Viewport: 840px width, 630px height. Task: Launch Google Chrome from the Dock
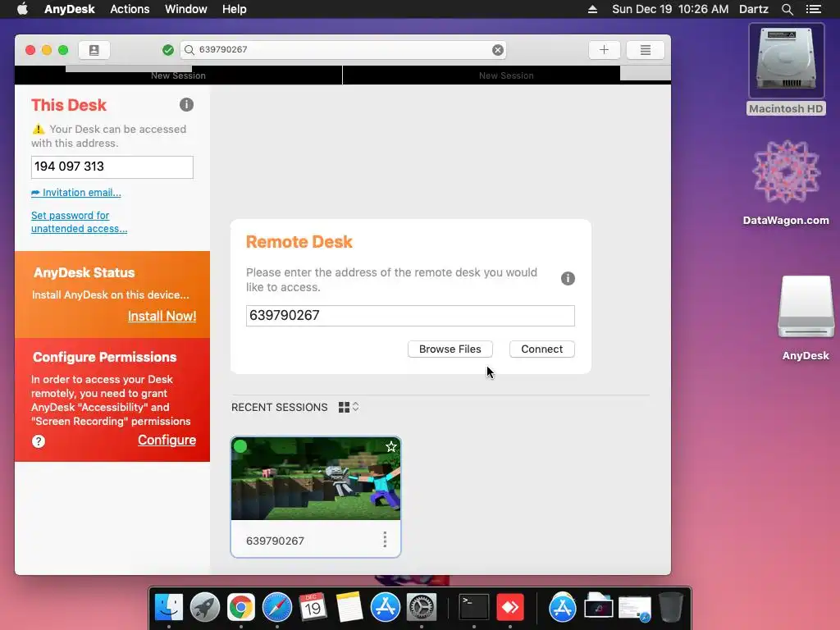pos(241,607)
